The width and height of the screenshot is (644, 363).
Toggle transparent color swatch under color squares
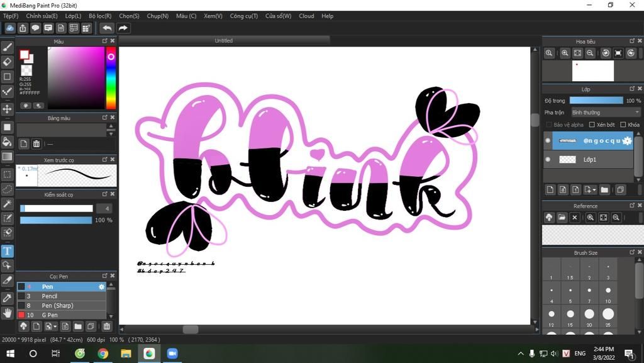pos(26,70)
